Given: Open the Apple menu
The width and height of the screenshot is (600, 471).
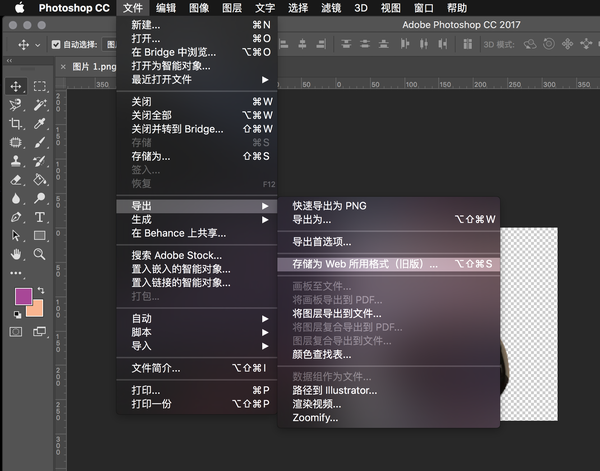Looking at the screenshot, I should tap(19, 8).
